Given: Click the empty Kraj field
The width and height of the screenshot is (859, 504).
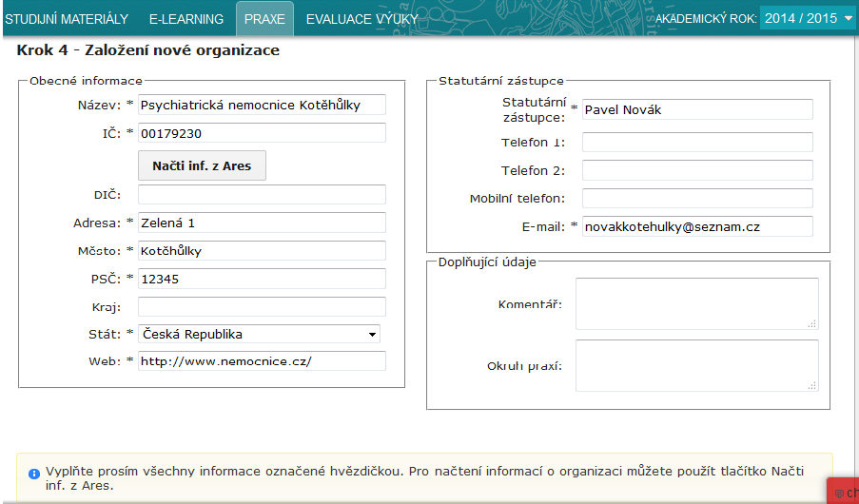Looking at the screenshot, I should [x=262, y=307].
